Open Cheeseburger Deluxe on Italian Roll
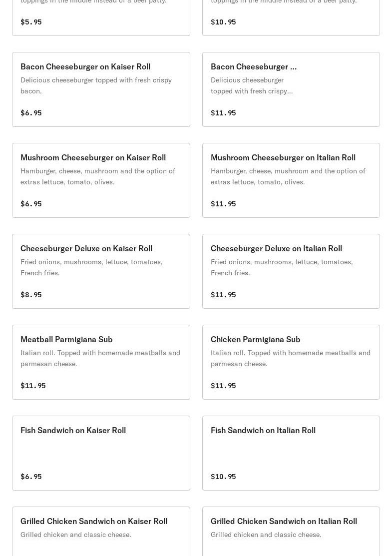 coord(291,271)
